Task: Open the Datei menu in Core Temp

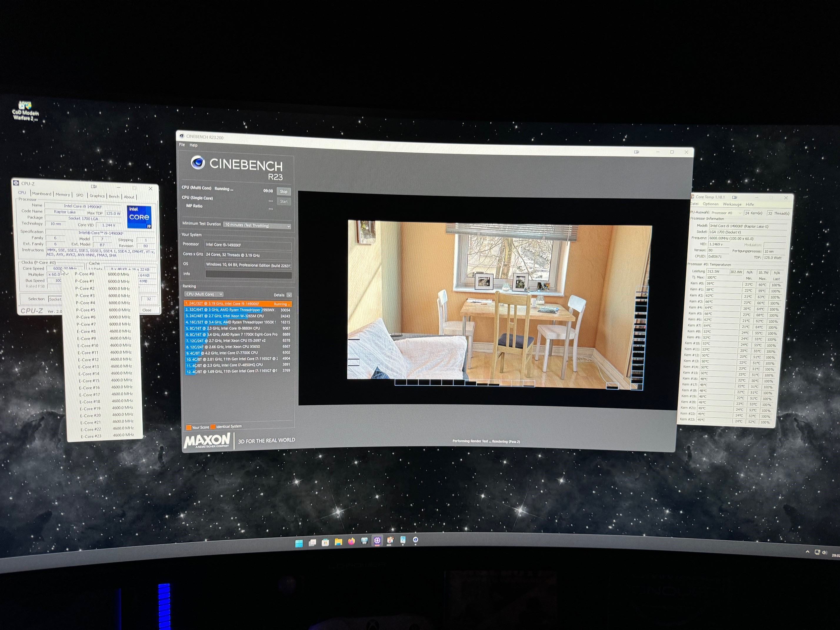Action: [x=694, y=204]
